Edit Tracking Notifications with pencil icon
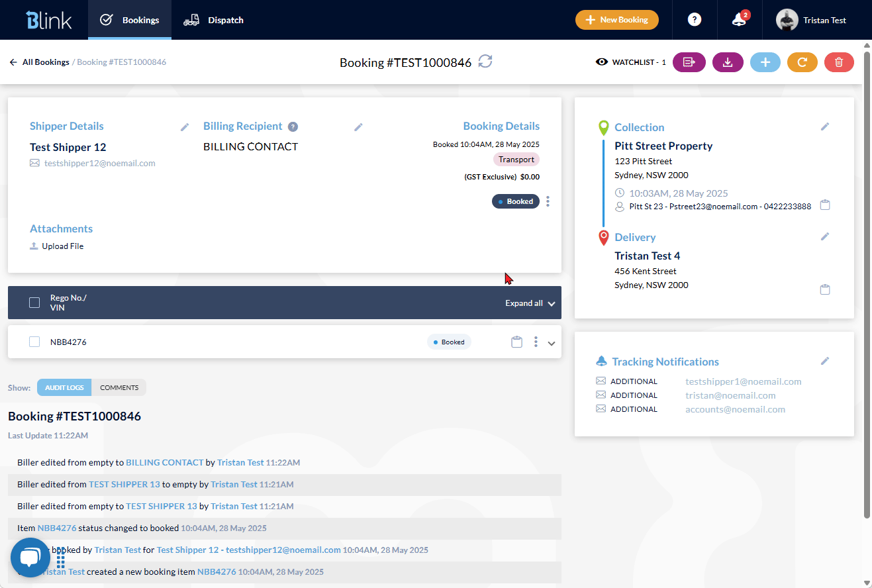This screenshot has width=872, height=588. 824,361
